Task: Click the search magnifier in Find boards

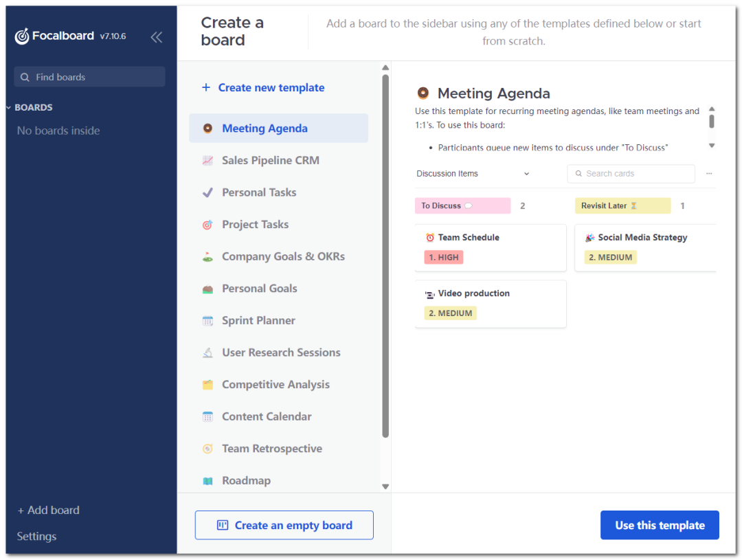Action: click(x=25, y=77)
